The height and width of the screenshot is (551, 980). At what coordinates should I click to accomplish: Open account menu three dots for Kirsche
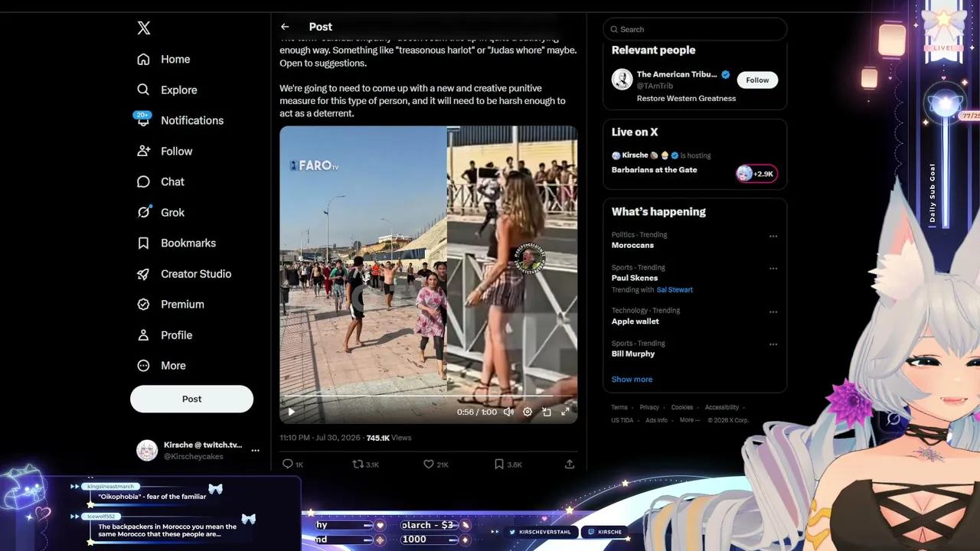tap(255, 450)
